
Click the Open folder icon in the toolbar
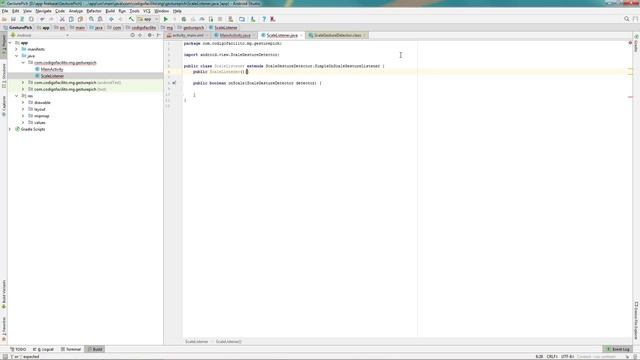coord(4,19)
